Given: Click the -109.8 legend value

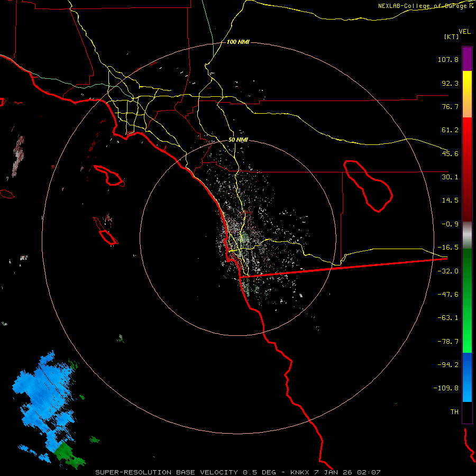Looking at the screenshot, I should [446, 388].
